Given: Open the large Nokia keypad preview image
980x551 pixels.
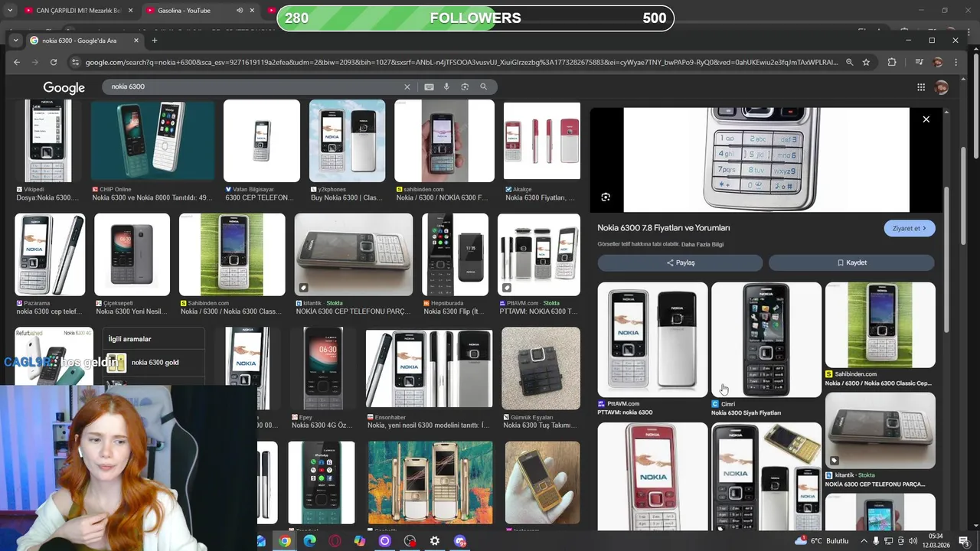Looking at the screenshot, I should click(766, 159).
